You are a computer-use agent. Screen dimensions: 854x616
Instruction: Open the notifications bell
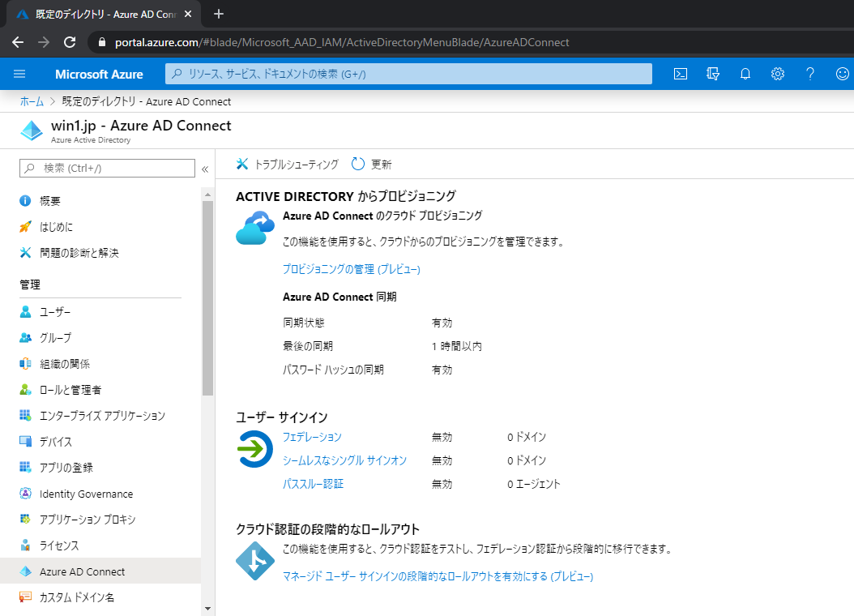pyautogui.click(x=745, y=74)
